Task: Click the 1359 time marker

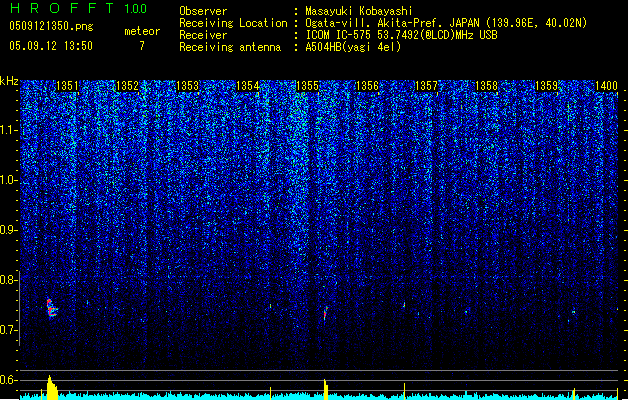Action: [x=546, y=86]
